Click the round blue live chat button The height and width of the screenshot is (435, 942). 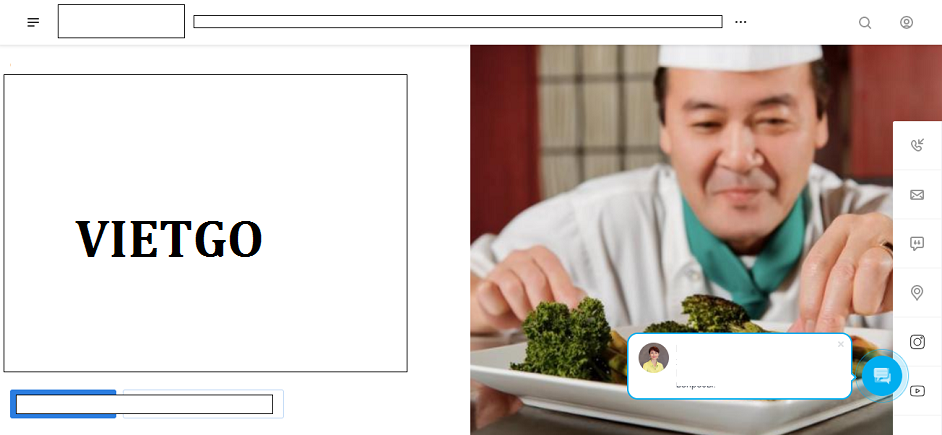coord(881,376)
